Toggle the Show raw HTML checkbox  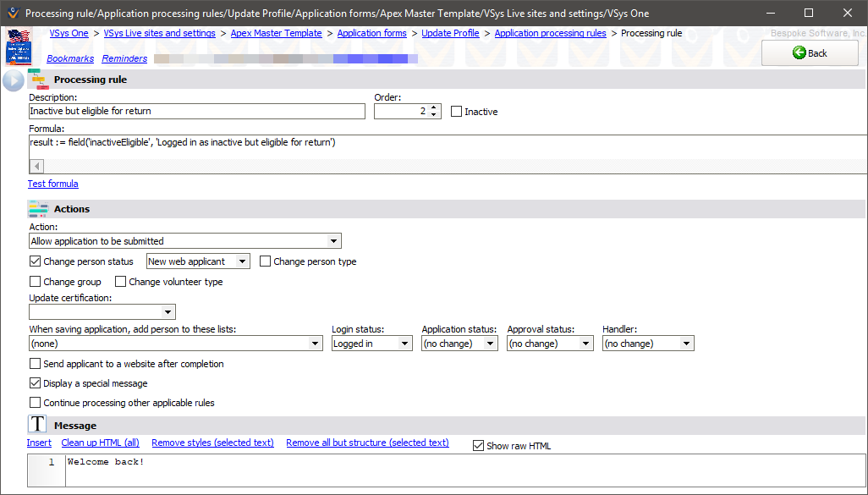[479, 446]
